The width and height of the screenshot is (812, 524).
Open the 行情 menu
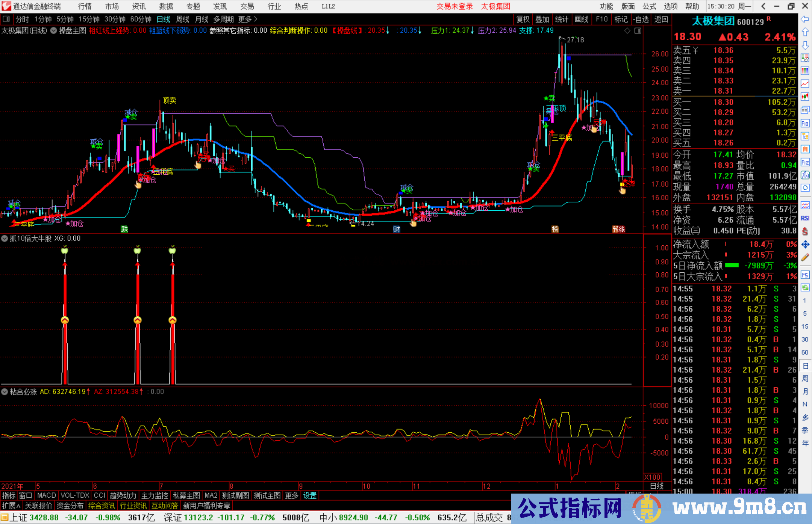coord(85,6)
